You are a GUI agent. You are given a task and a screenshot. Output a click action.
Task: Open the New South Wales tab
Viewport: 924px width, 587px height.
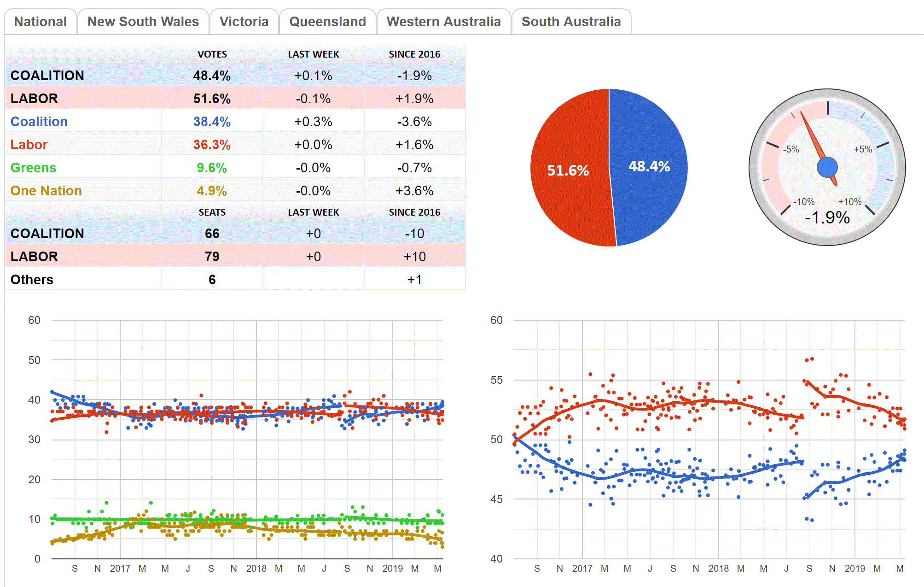pos(143,22)
